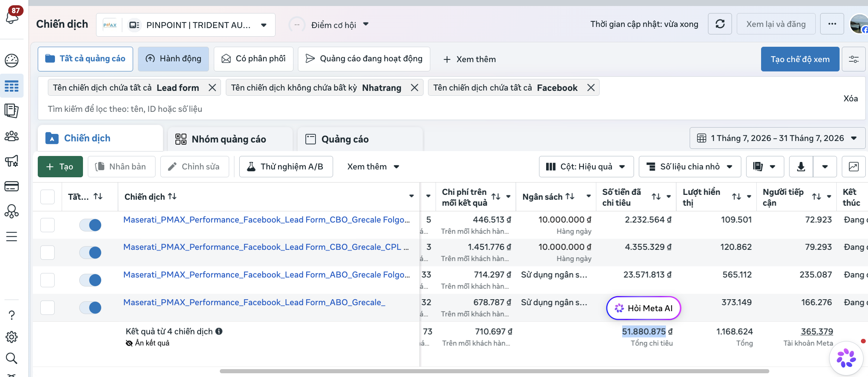Click the Xem lại và đăng button

pos(776,24)
